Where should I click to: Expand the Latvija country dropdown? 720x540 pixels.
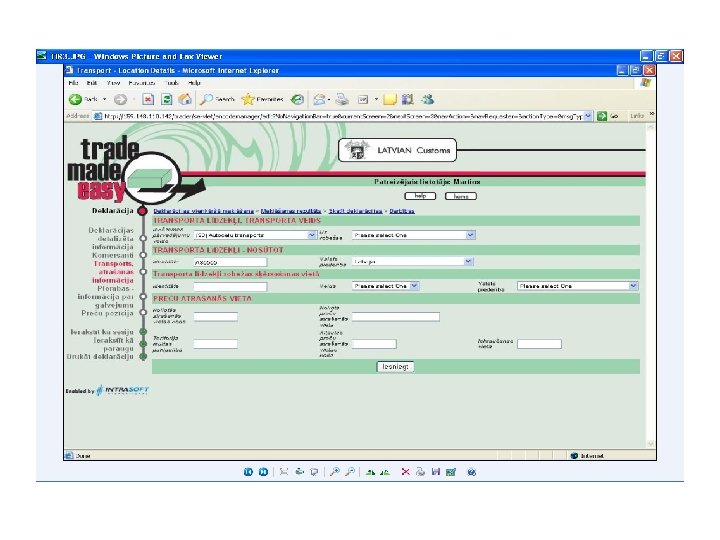point(468,261)
